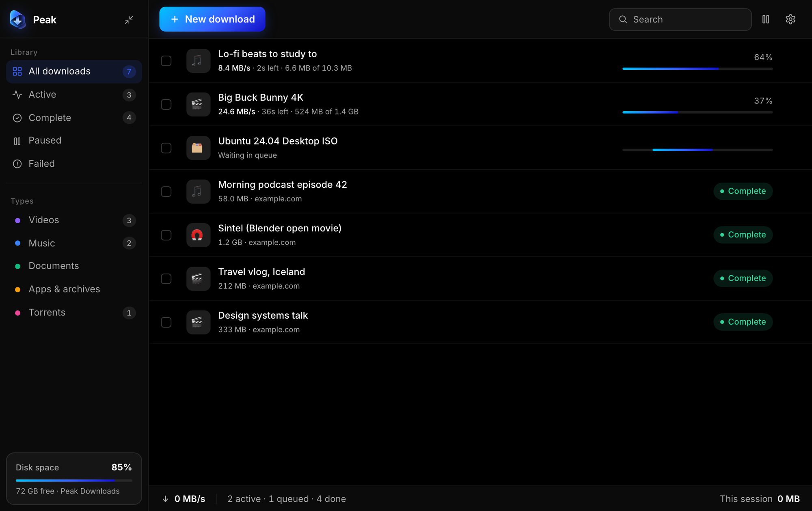The image size is (812, 511).
Task: Click the package icon for Ubuntu 24.04 ISO
Action: coord(198,148)
